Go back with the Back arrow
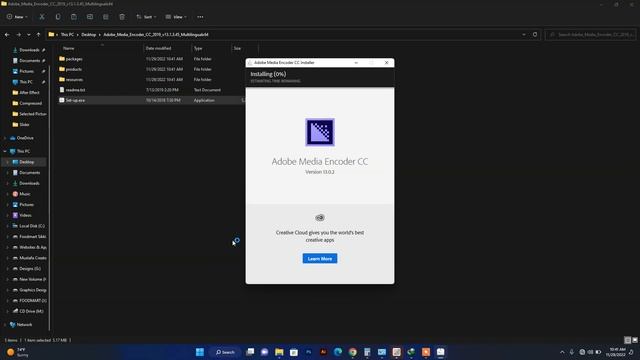The width and height of the screenshot is (640, 360). coord(7,35)
